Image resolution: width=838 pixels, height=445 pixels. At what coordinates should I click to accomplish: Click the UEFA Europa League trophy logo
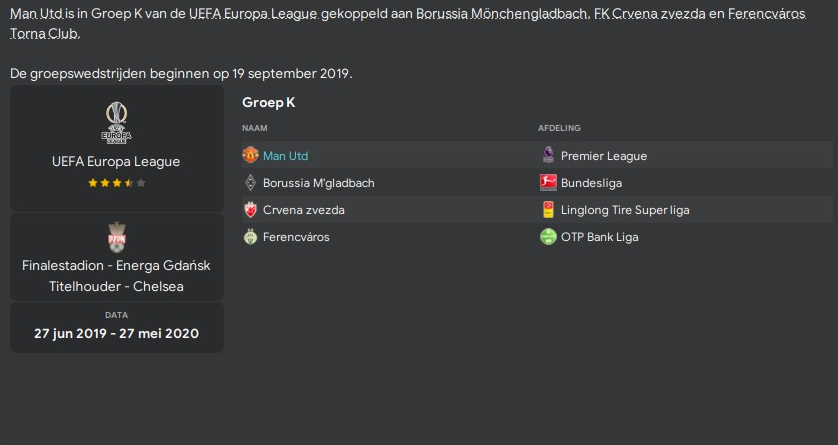117,123
